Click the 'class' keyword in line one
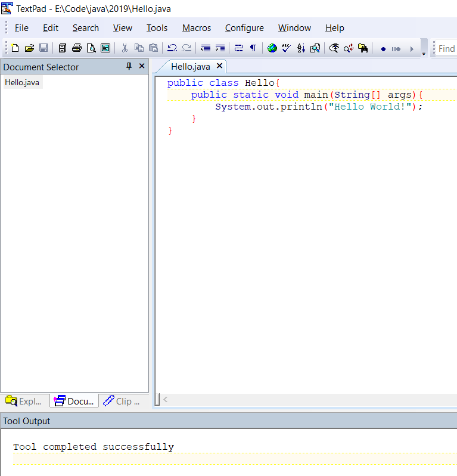The width and height of the screenshot is (457, 476). coord(224,83)
